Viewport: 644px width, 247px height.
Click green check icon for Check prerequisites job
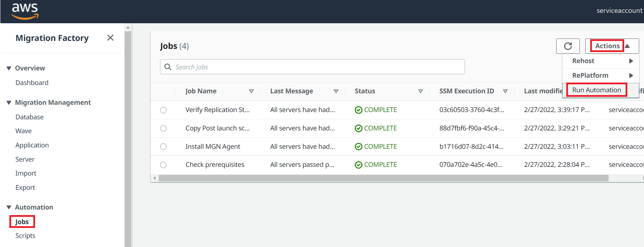[x=359, y=165]
